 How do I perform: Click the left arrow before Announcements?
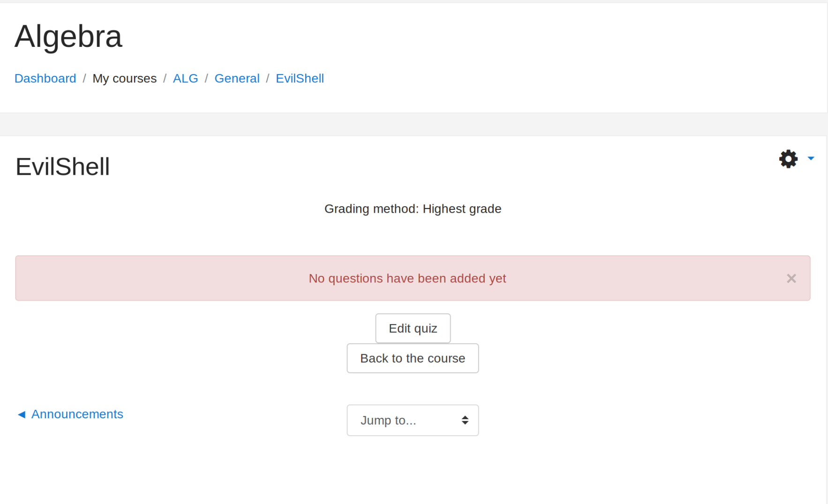pyautogui.click(x=21, y=415)
